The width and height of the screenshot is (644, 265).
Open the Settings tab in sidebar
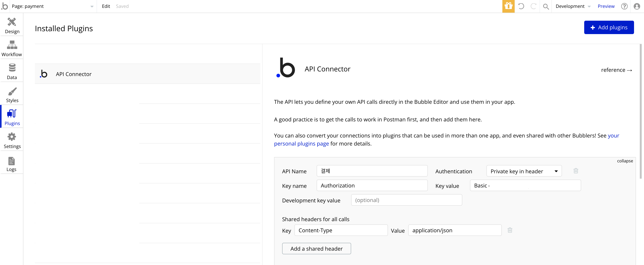click(12, 140)
